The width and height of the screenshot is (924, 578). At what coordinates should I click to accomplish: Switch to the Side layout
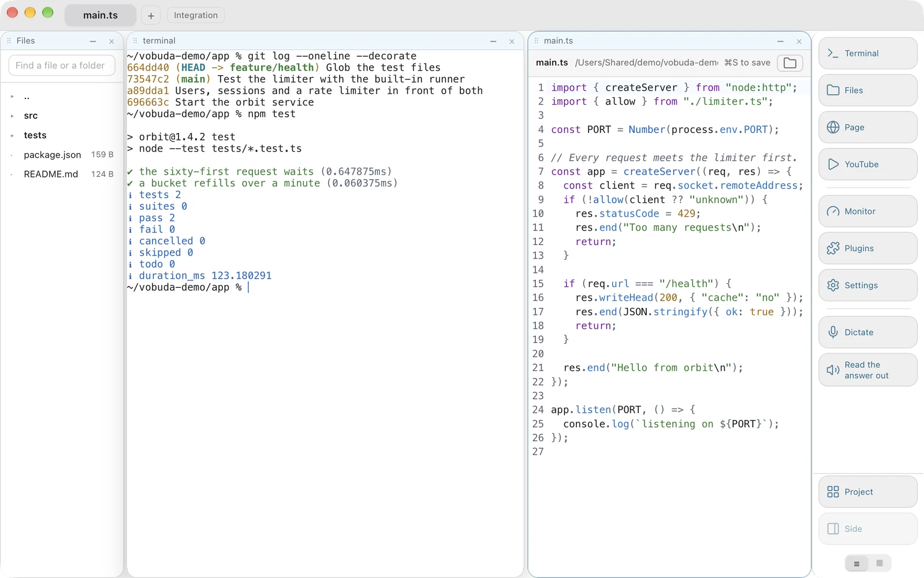point(867,529)
